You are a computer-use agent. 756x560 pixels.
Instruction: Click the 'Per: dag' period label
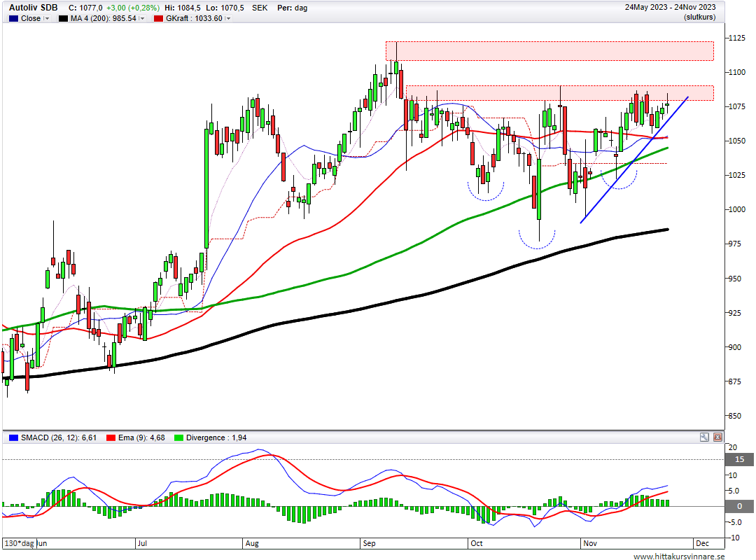tap(292, 8)
